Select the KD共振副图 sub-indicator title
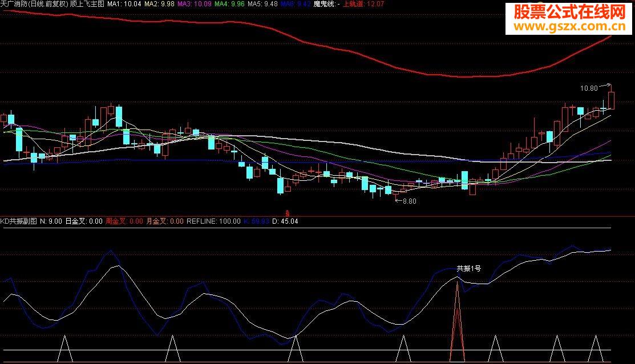The height and width of the screenshot is (364, 635). 19,221
